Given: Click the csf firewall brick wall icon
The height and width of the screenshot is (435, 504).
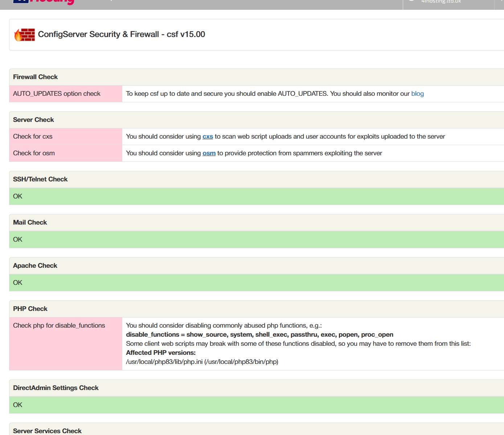Looking at the screenshot, I should point(25,34).
